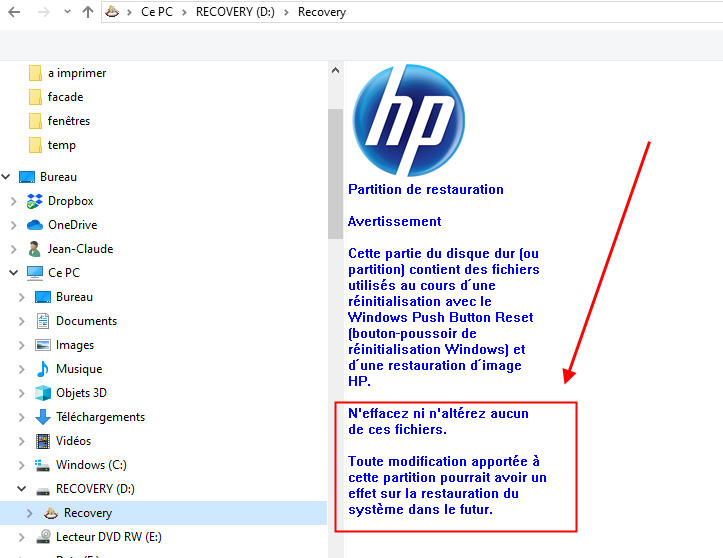723x558 pixels.
Task: Expand Bureau under Ce PC
Action: click(21, 297)
